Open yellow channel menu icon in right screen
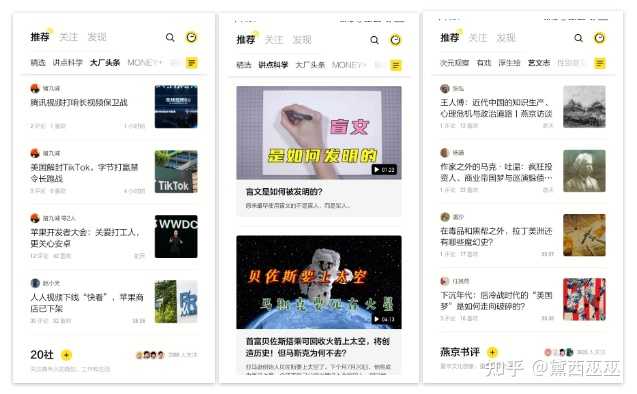Image resolution: width=637 pixels, height=394 pixels. [x=600, y=63]
